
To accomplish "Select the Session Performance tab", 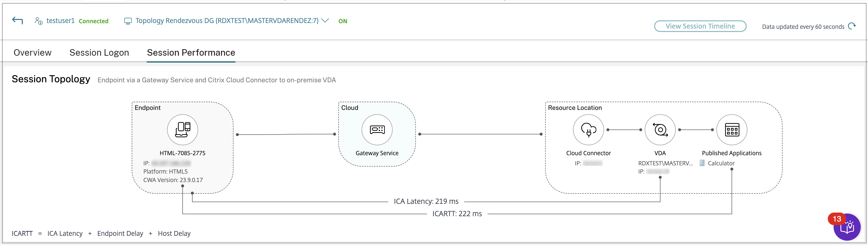I will pyautogui.click(x=191, y=53).
